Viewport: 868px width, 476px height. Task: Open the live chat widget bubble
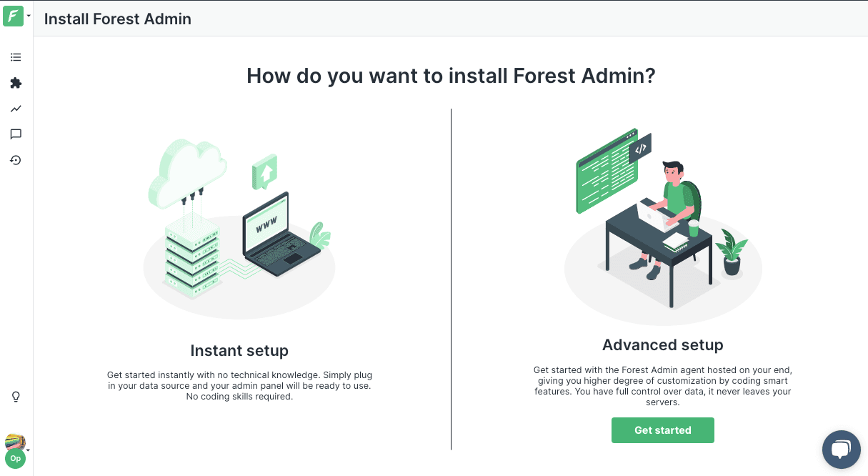click(841, 449)
